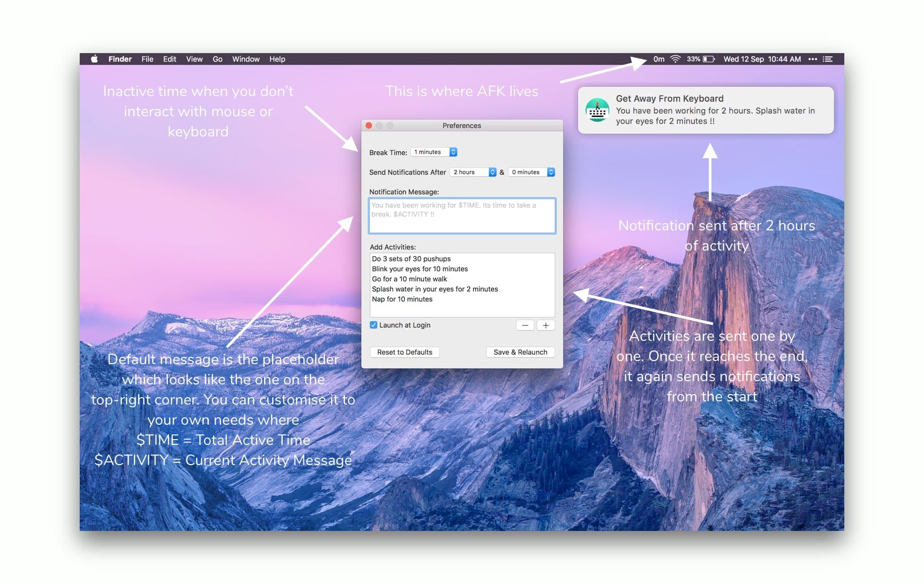Select the "Go for a 10 minute walk" activity

click(x=410, y=279)
